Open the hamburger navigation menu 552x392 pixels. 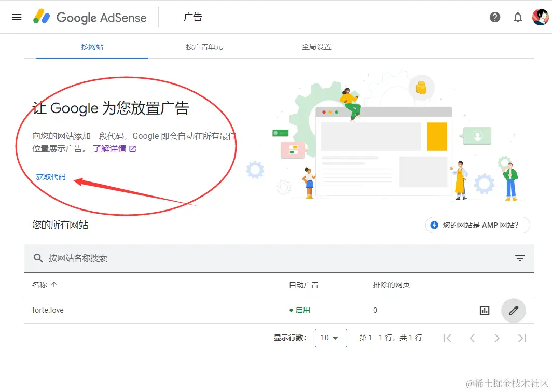coord(17,17)
